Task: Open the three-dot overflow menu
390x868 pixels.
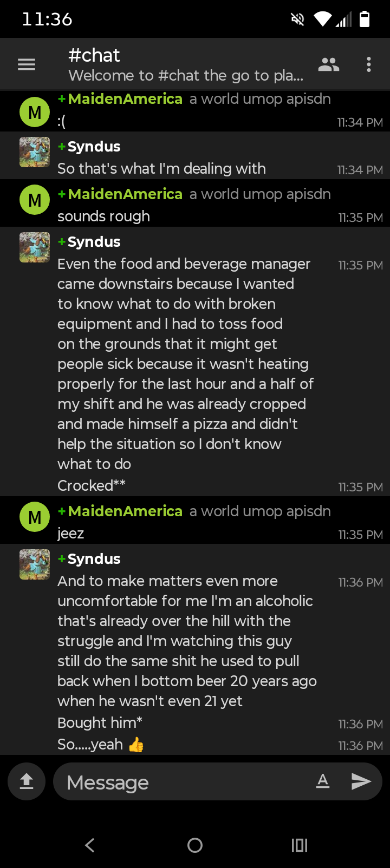Action: coord(369,65)
